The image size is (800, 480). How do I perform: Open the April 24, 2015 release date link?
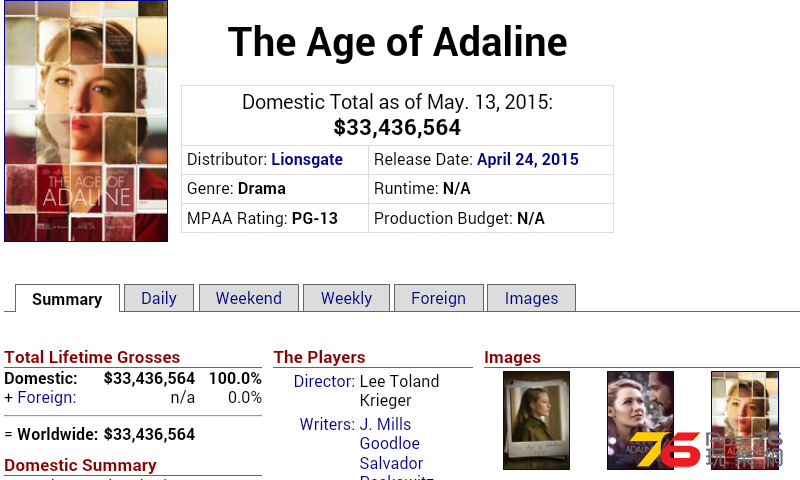pos(528,159)
